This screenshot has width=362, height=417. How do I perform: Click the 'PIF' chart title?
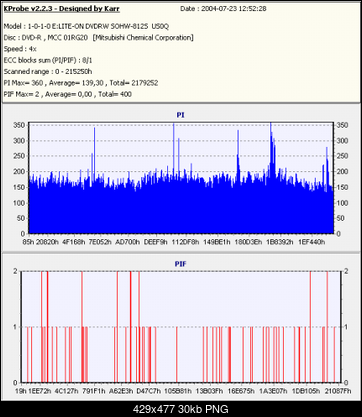pyautogui.click(x=180, y=264)
